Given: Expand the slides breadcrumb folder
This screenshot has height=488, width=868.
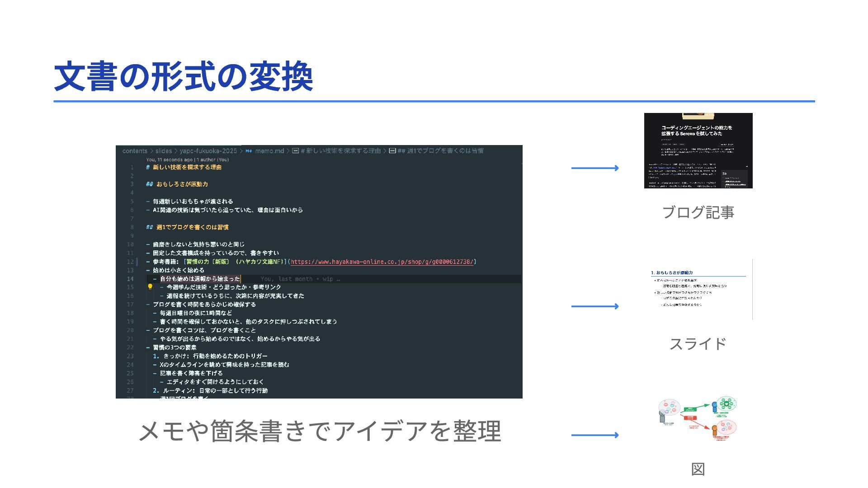Looking at the screenshot, I should tap(164, 151).
